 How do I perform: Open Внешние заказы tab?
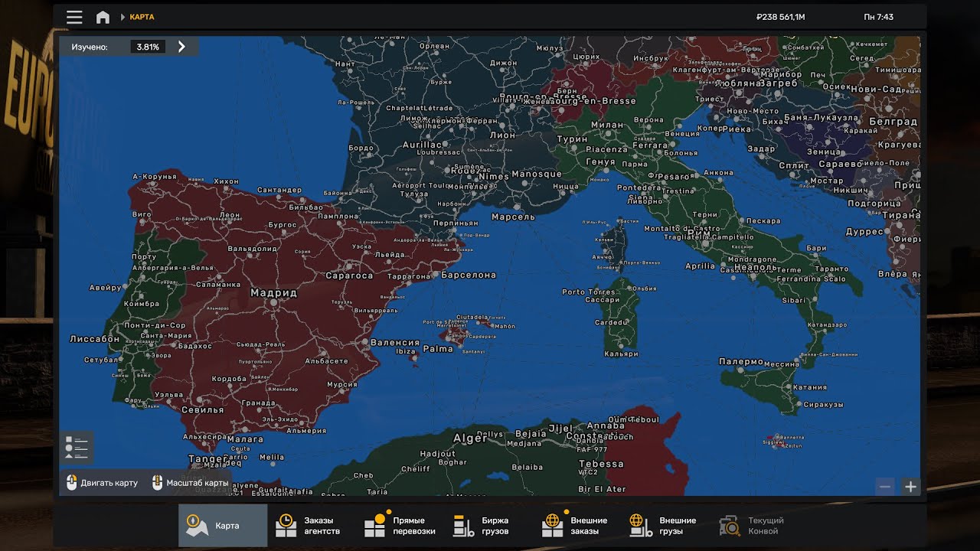[x=577, y=526]
